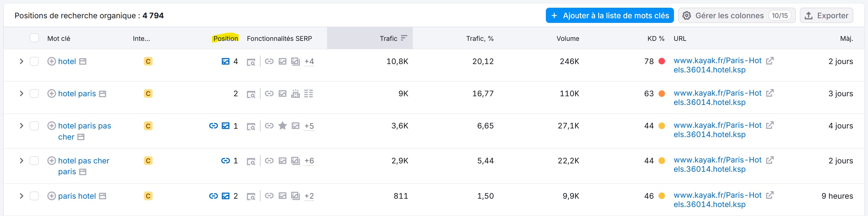Click the Trafic column sort icon
Viewport: 868px width, 216px height.
coord(404,38)
